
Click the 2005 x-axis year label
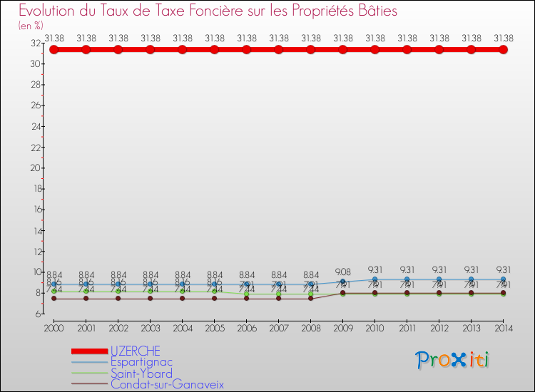click(215, 329)
